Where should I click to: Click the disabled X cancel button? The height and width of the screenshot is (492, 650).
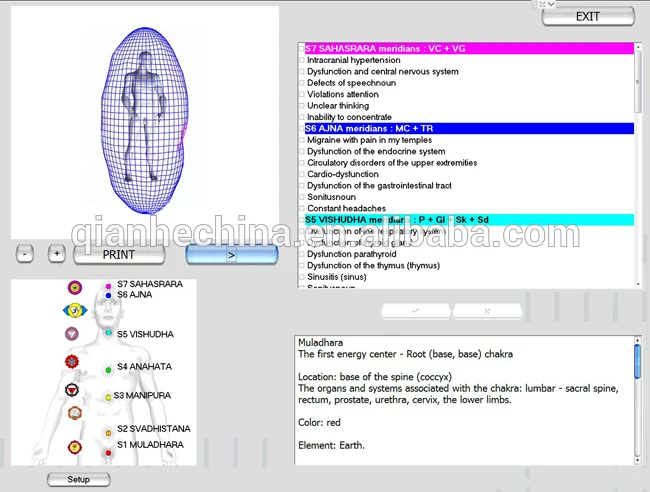[488, 311]
